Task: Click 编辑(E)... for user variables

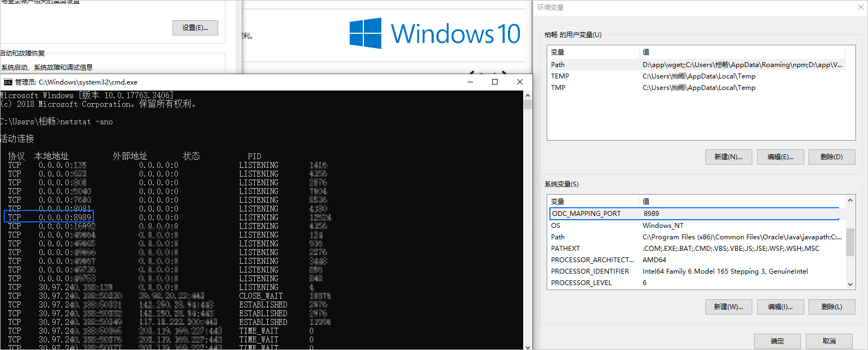Action: [x=780, y=157]
